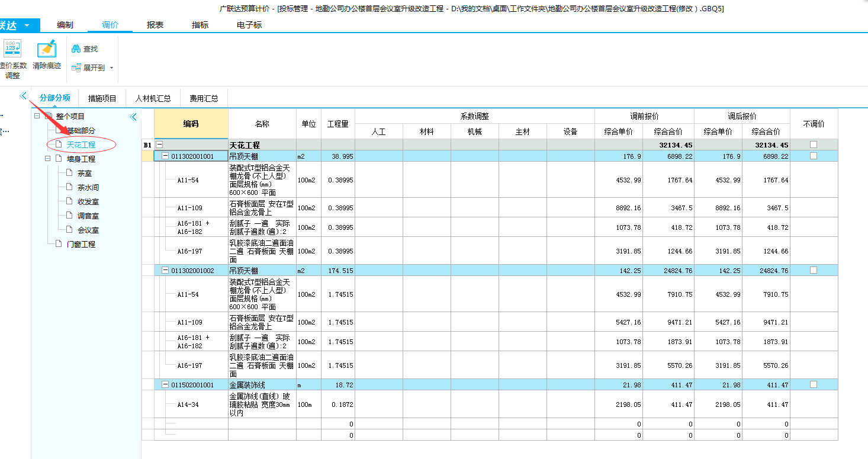This screenshot has height=459, width=868.
Task: Select the 分部分项 tab
Action: 55,98
